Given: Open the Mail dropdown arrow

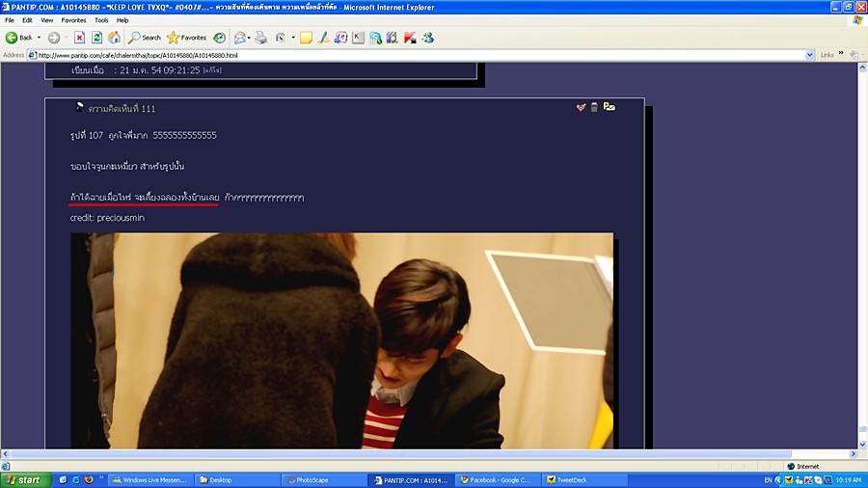Looking at the screenshot, I should (x=249, y=38).
